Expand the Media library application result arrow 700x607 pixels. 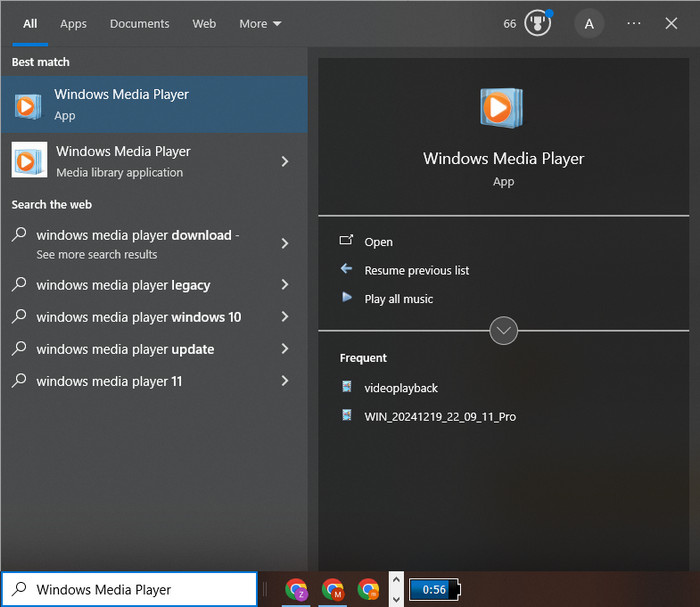[x=285, y=161]
